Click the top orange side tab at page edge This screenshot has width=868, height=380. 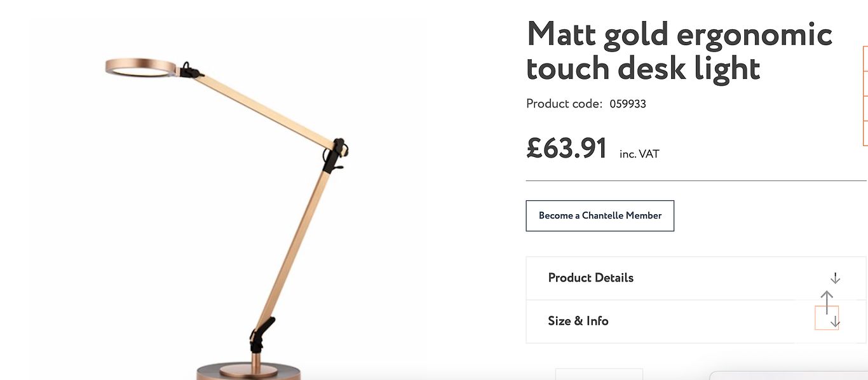[x=865, y=58]
